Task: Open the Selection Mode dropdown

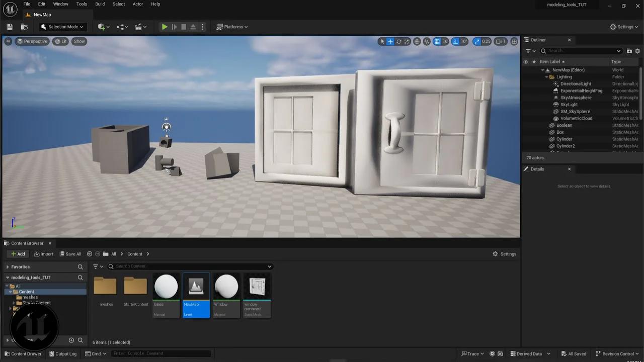Action: (x=62, y=27)
